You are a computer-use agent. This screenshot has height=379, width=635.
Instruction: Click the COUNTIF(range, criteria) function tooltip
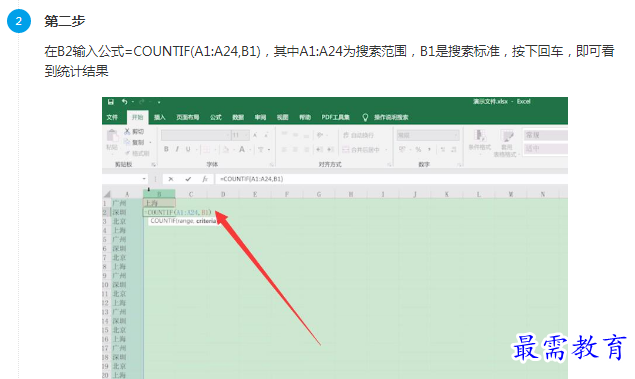pos(182,221)
